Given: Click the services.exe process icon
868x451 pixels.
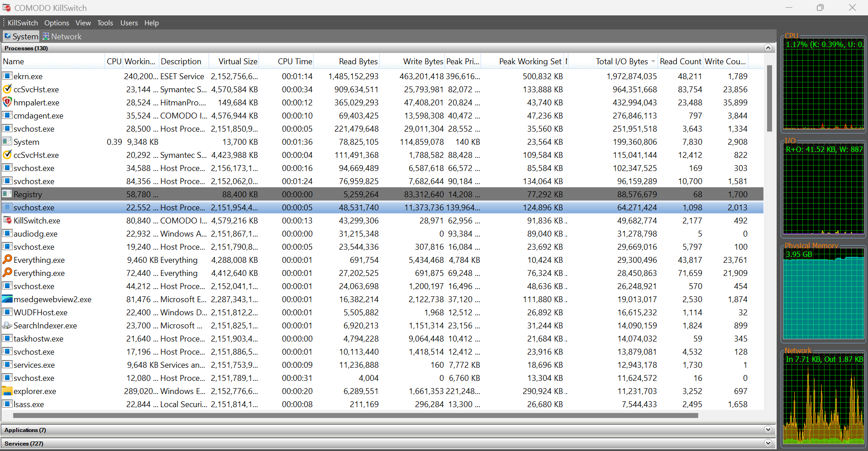Looking at the screenshot, I should coord(7,365).
